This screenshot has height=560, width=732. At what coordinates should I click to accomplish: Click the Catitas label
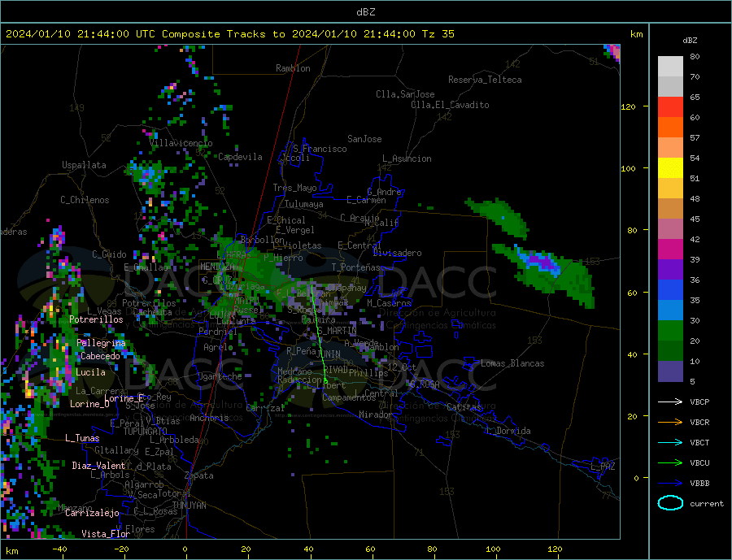(464, 407)
